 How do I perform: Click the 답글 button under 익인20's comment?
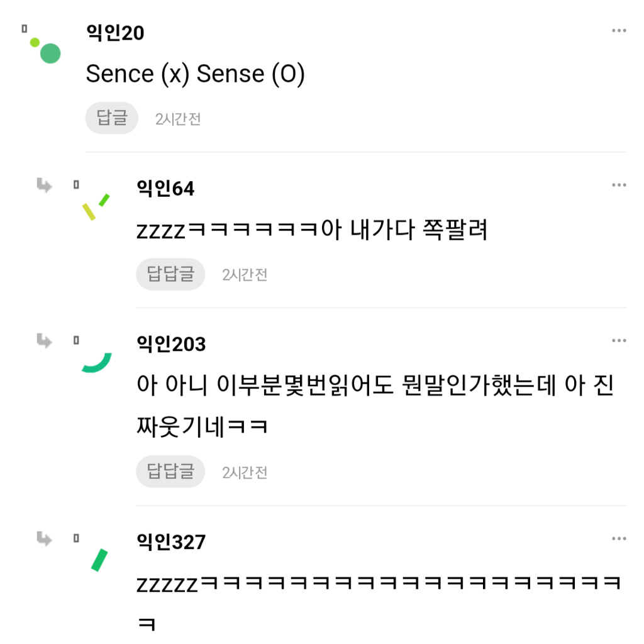[x=111, y=118]
